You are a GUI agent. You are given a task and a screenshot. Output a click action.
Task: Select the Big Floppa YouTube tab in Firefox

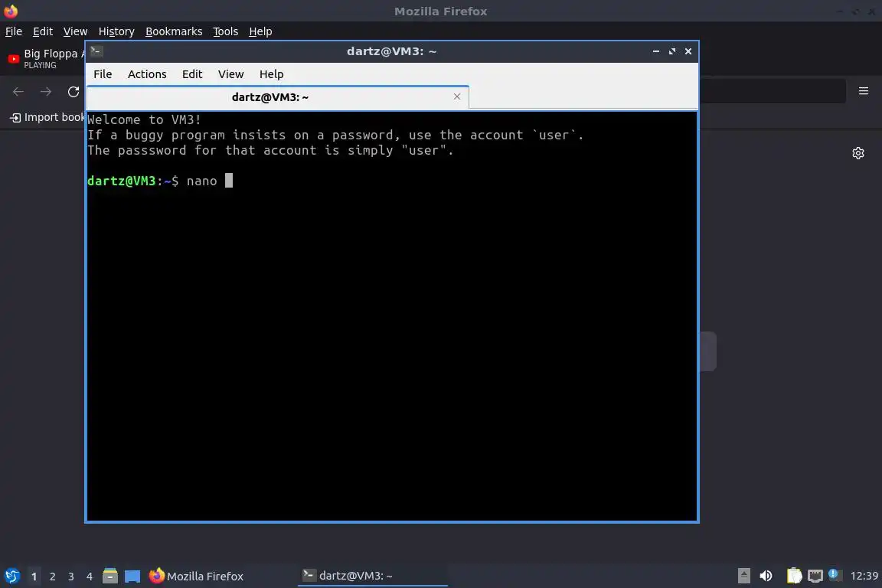44,58
